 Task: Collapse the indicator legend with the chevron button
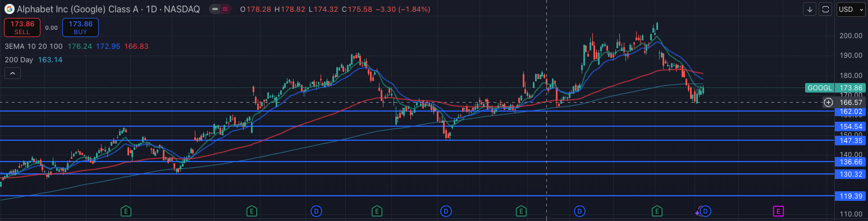click(12, 73)
